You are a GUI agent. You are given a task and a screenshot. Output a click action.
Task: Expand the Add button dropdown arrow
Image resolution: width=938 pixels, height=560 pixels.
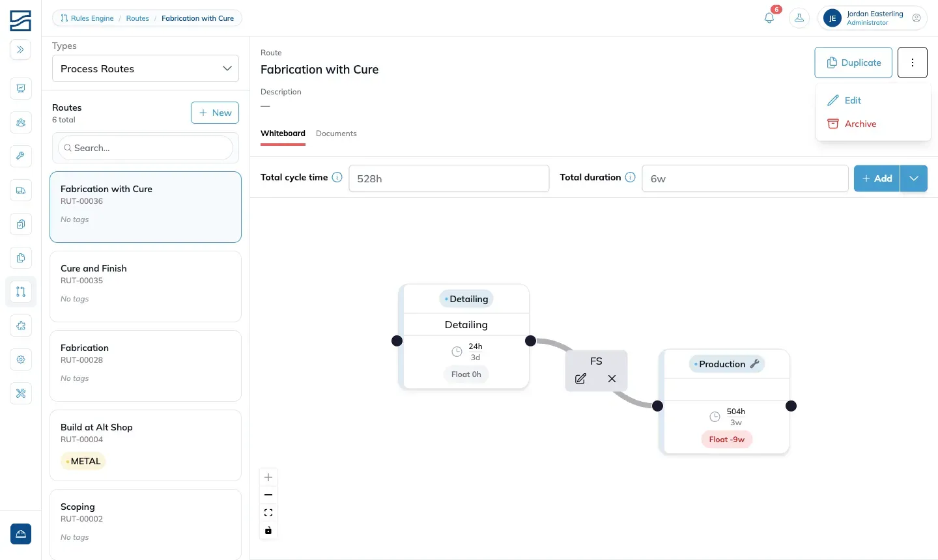[x=914, y=178]
